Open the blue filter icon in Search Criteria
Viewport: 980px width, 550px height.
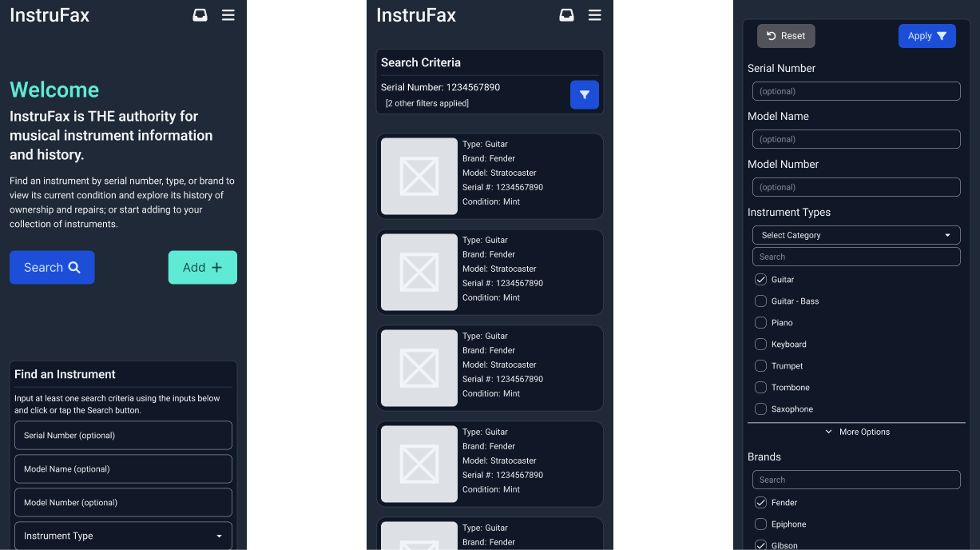point(584,94)
